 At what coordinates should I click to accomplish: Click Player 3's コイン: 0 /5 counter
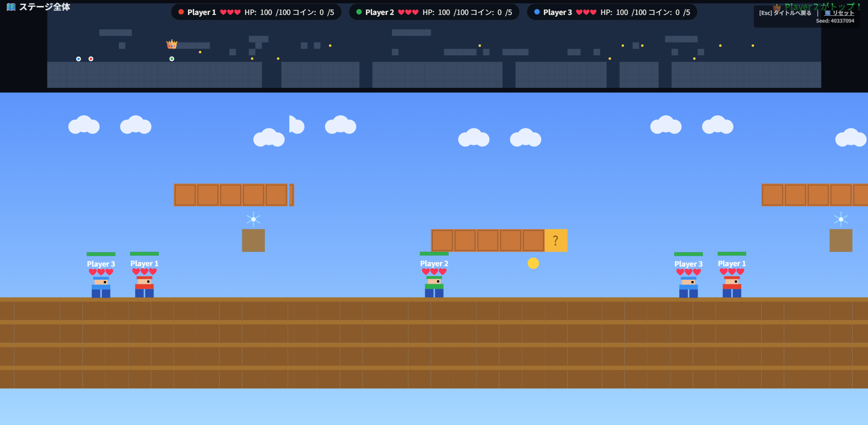669,12
